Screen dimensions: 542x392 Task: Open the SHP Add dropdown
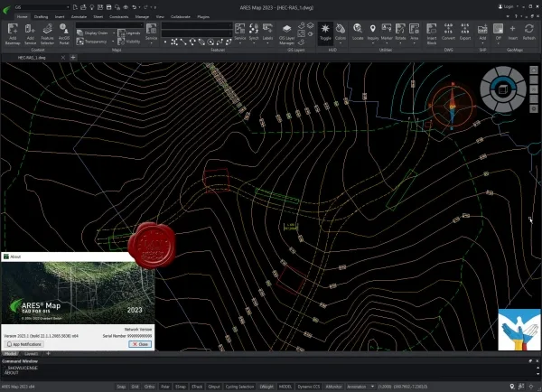pos(482,33)
